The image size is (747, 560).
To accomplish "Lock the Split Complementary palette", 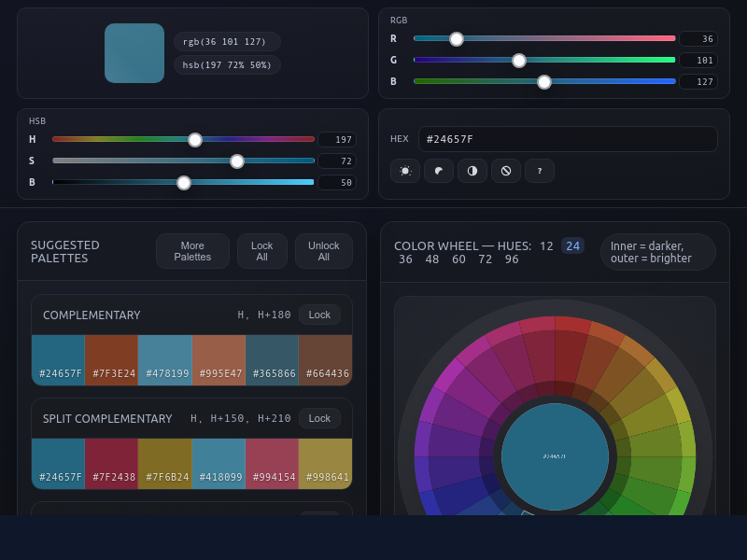I will [319, 418].
